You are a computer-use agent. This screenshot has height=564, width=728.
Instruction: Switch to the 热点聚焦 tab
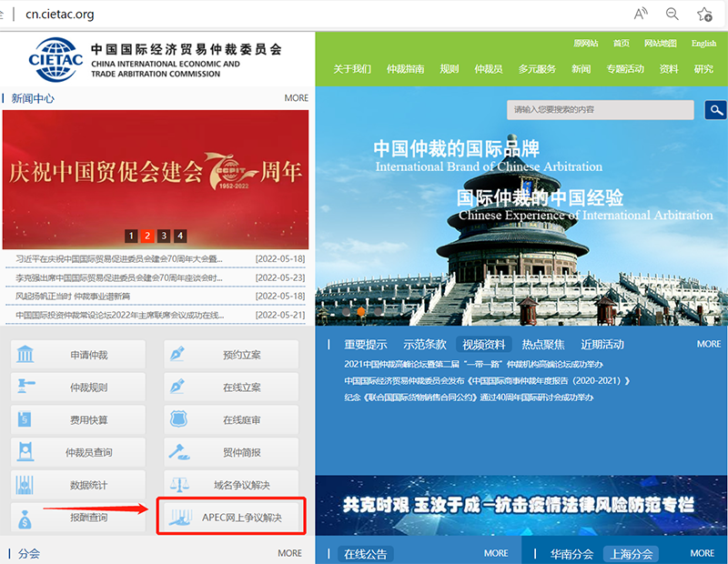coord(542,345)
